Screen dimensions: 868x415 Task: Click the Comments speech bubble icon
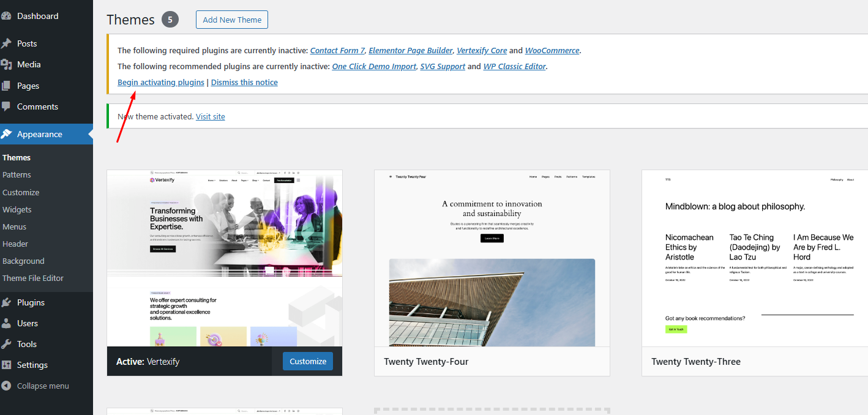pyautogui.click(x=6, y=107)
